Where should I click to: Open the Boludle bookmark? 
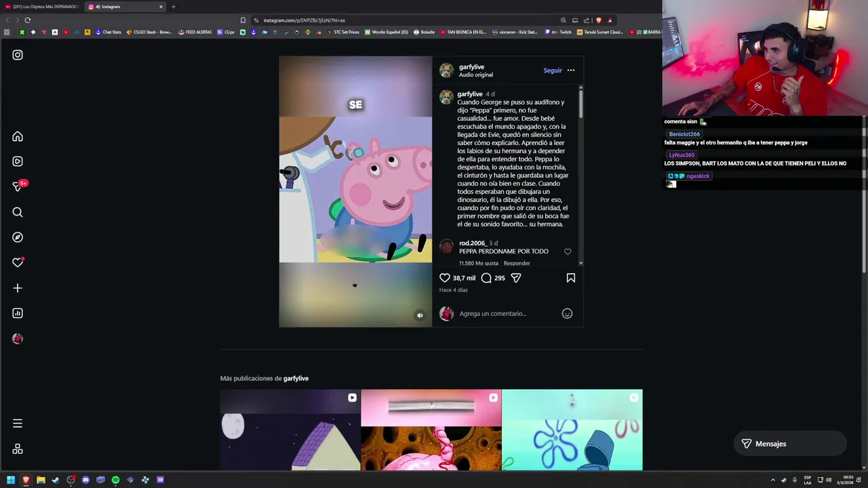point(425,32)
